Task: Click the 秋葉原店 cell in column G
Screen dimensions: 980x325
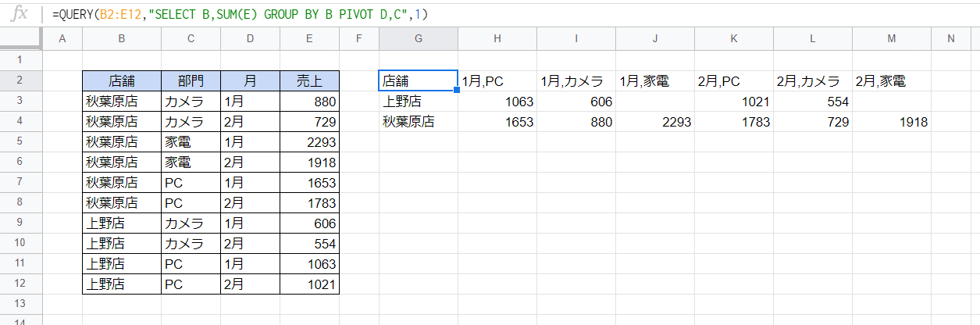Action: 419,121
